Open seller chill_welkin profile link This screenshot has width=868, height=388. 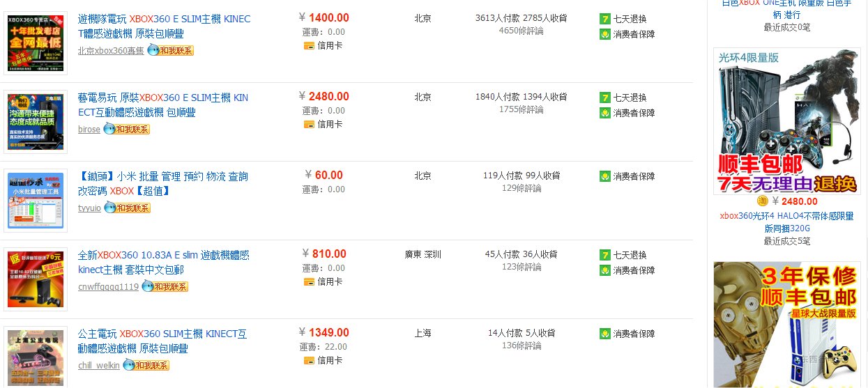pyautogui.click(x=99, y=366)
